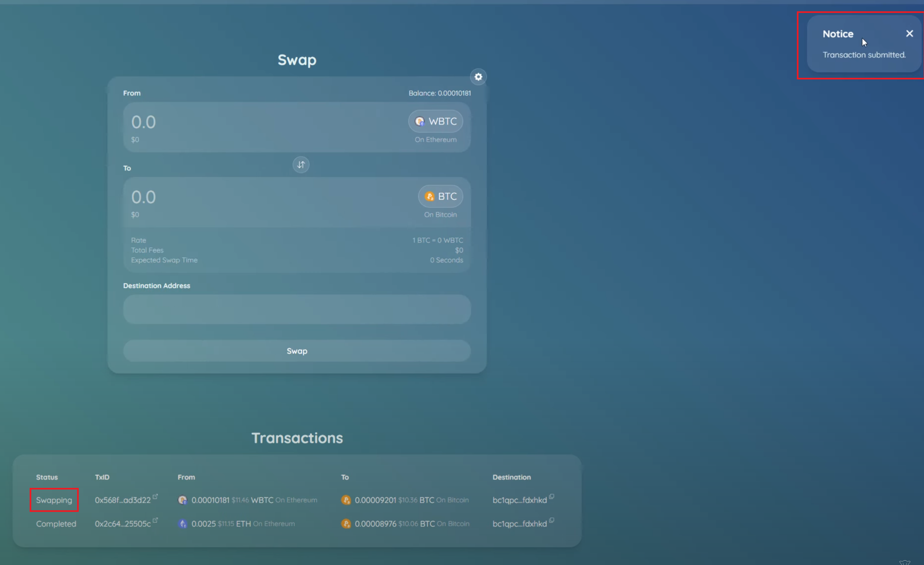Open external link for 0x568f...ad3d22 transaction
The width and height of the screenshot is (924, 565).
[x=155, y=497]
